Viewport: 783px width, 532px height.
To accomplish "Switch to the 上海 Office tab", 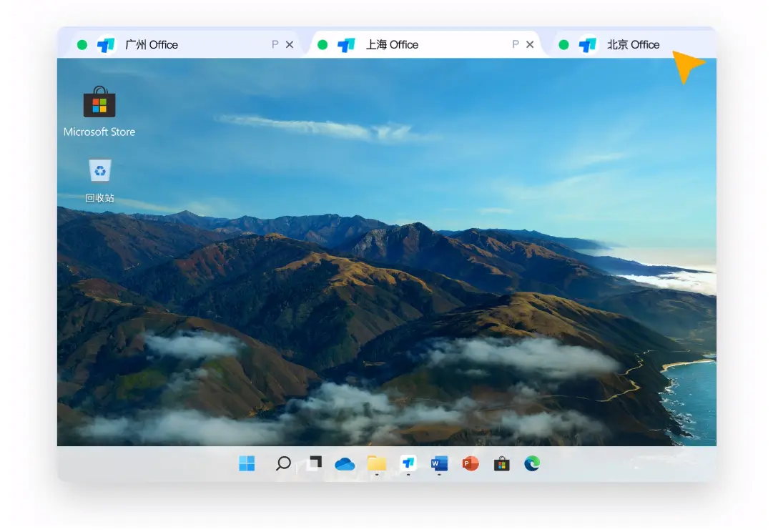I will click(x=425, y=44).
